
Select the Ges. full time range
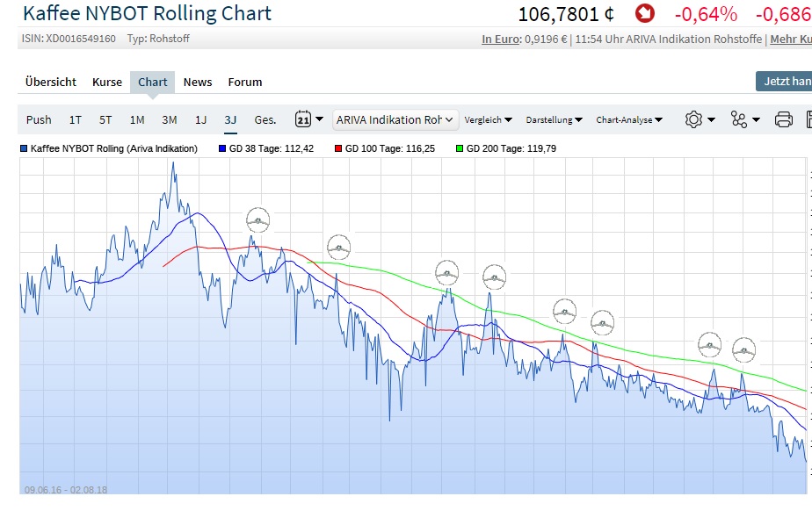click(x=265, y=120)
